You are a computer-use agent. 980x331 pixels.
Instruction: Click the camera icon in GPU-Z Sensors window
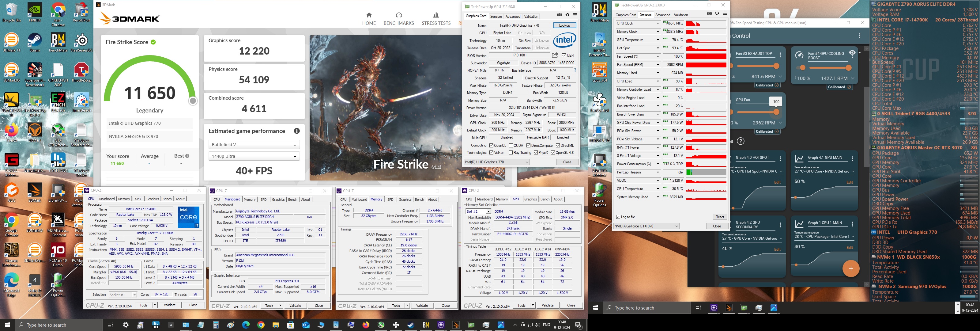point(709,13)
